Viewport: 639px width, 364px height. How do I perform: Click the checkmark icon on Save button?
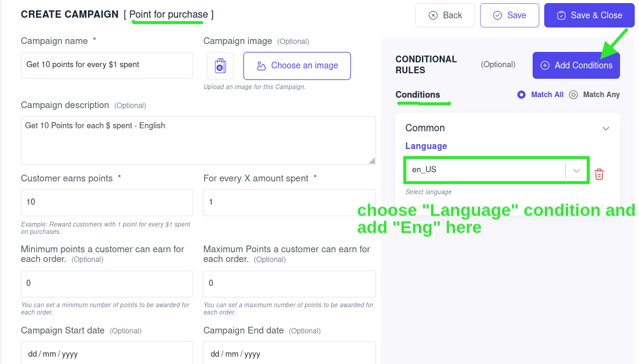pos(498,15)
